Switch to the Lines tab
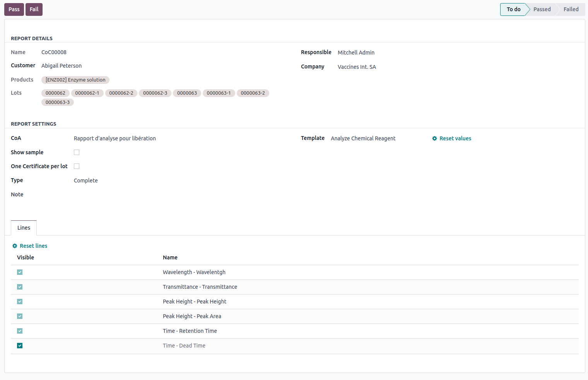Viewport: 588px width, 380px height. coord(24,228)
